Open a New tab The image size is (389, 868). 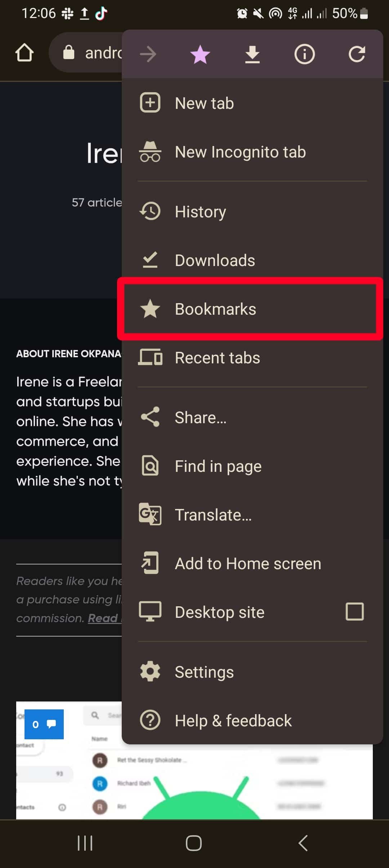252,103
